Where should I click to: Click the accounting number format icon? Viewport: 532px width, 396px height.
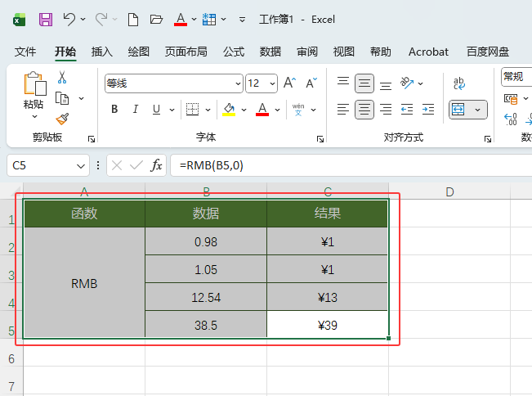(511, 99)
